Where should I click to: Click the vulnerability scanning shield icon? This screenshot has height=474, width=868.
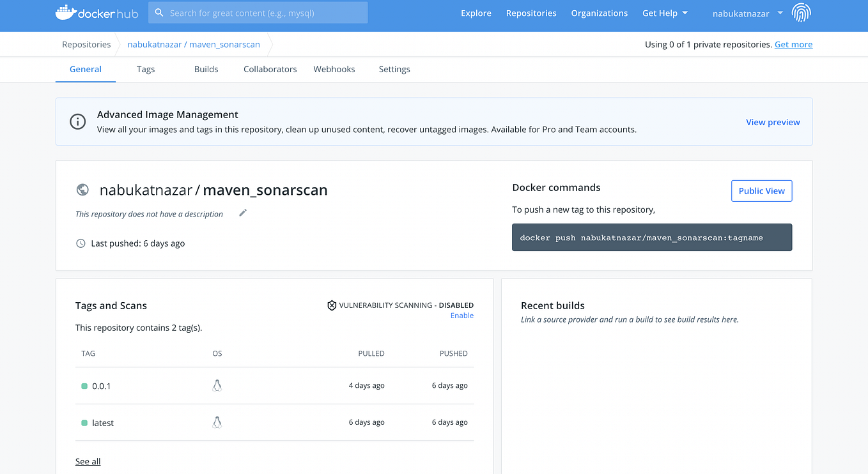331,305
